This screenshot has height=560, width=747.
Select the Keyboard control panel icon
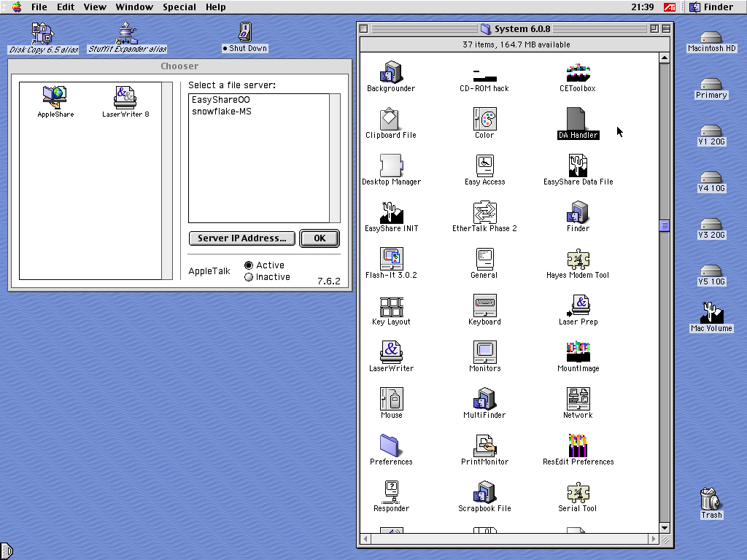(484, 306)
